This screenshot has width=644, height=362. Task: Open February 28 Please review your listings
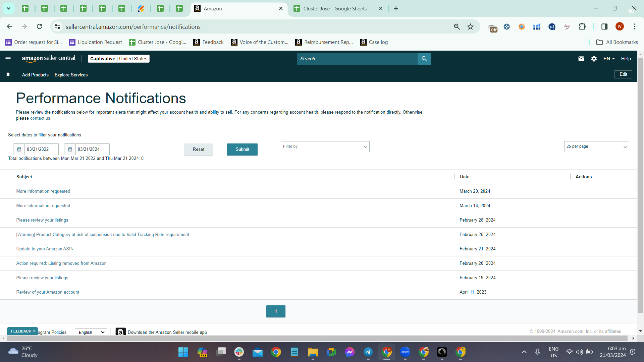click(42, 220)
